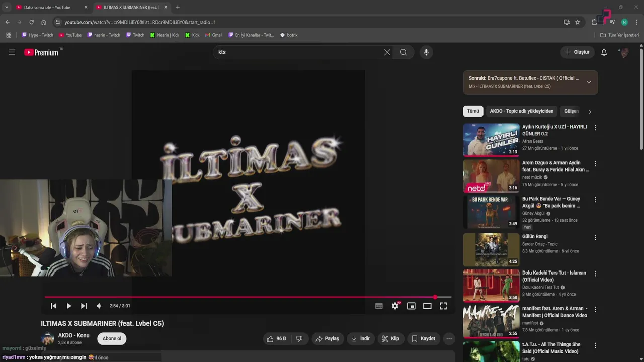Open options for Dolu Kadehi Ters Tut video
Image resolution: width=644 pixels, height=362 pixels.
click(595, 274)
